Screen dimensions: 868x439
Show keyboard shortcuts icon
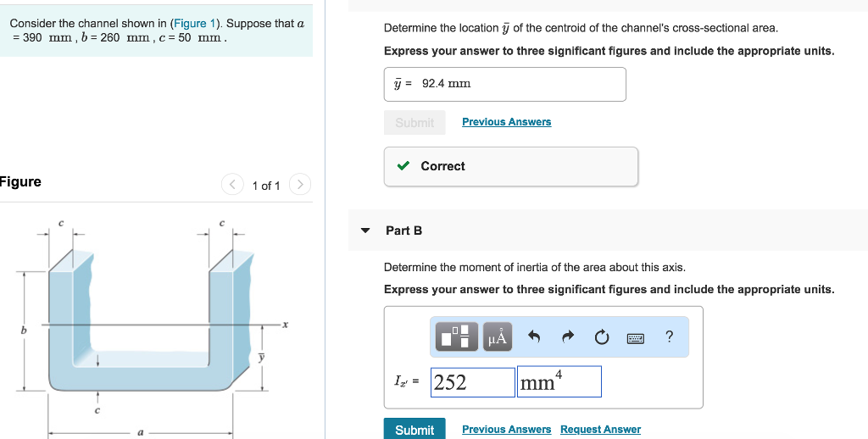pyautogui.click(x=636, y=337)
